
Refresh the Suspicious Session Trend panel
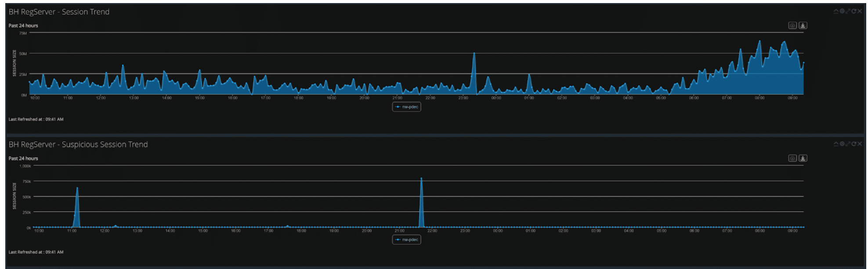(x=854, y=144)
